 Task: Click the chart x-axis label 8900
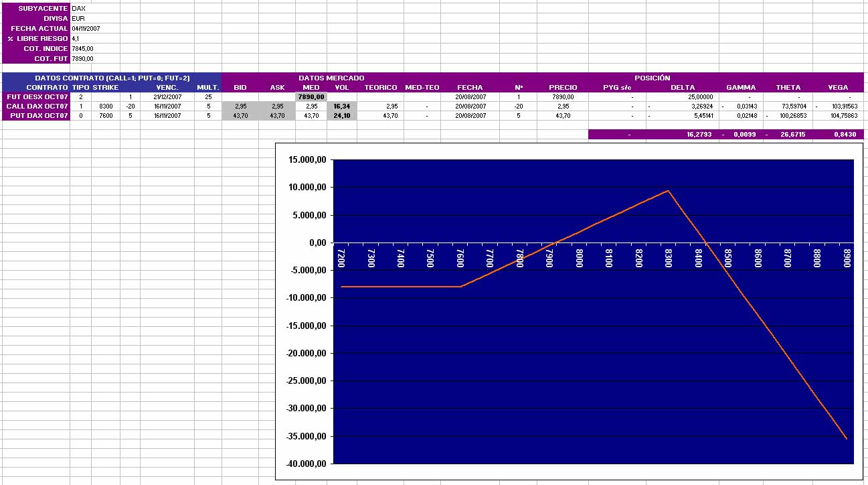point(847,259)
